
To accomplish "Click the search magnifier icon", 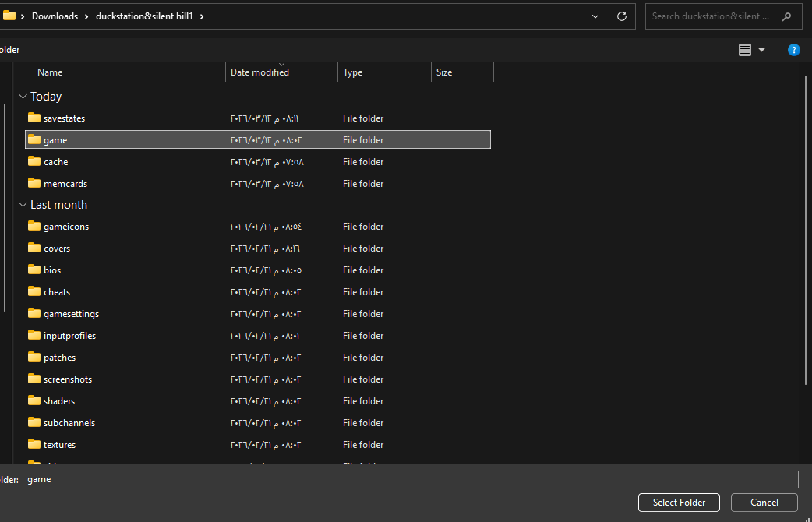I will point(786,16).
